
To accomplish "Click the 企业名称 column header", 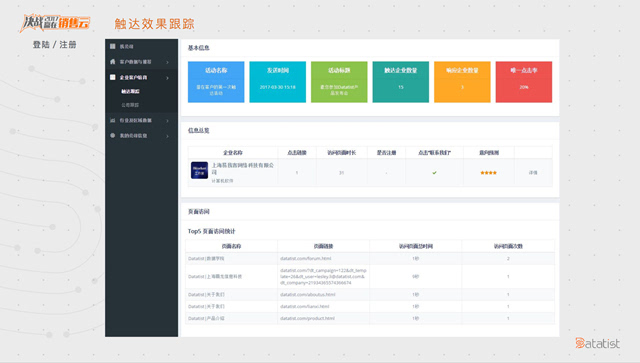I will coord(233,153).
